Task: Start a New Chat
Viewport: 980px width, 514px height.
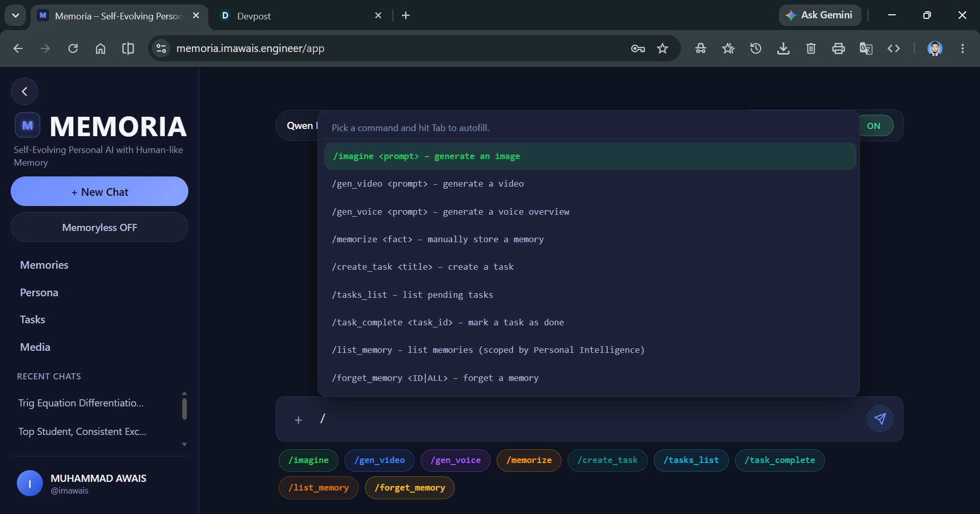Action: (x=100, y=192)
